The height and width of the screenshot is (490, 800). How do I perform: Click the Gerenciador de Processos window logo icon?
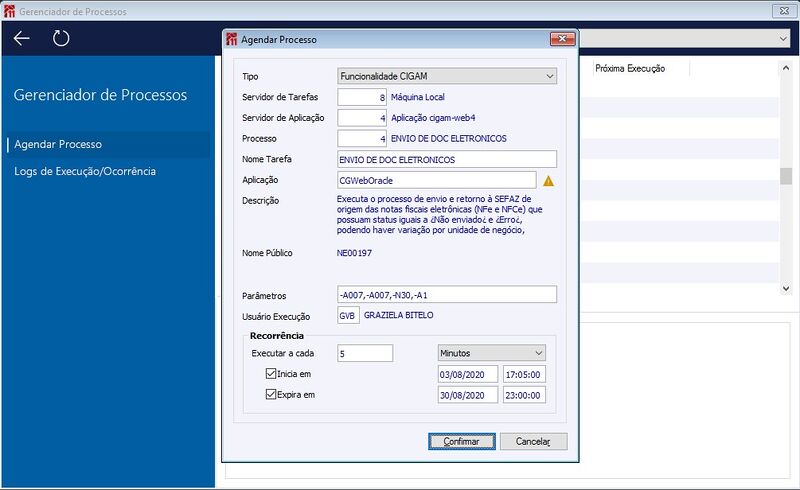click(9, 11)
